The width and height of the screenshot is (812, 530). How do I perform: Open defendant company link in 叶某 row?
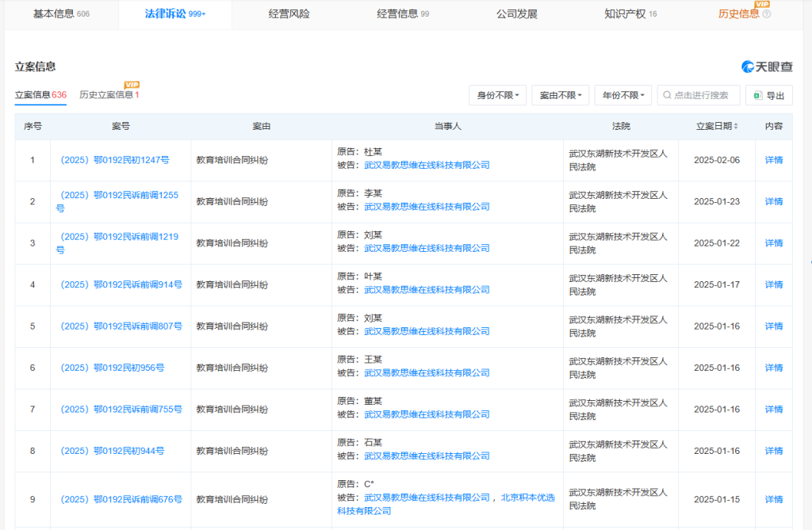pos(427,290)
